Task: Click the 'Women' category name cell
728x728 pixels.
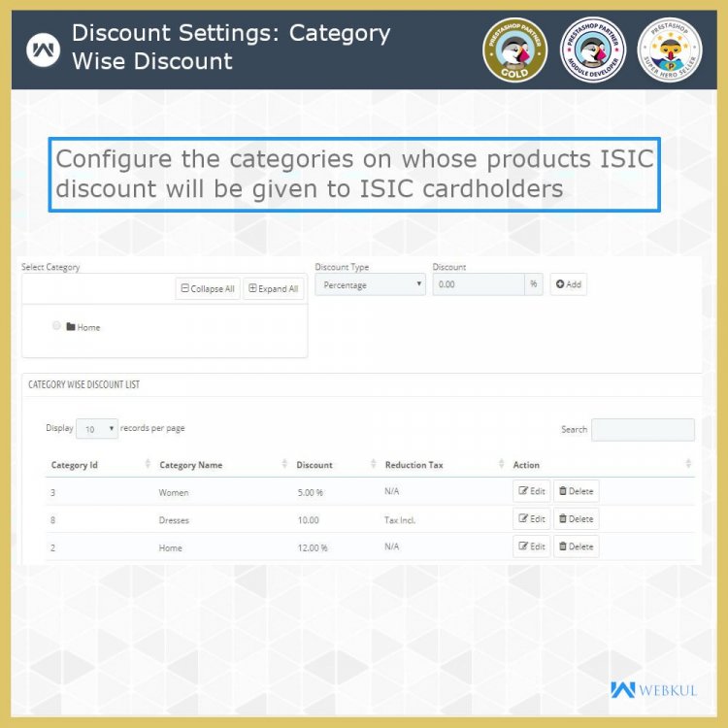Action: [174, 492]
